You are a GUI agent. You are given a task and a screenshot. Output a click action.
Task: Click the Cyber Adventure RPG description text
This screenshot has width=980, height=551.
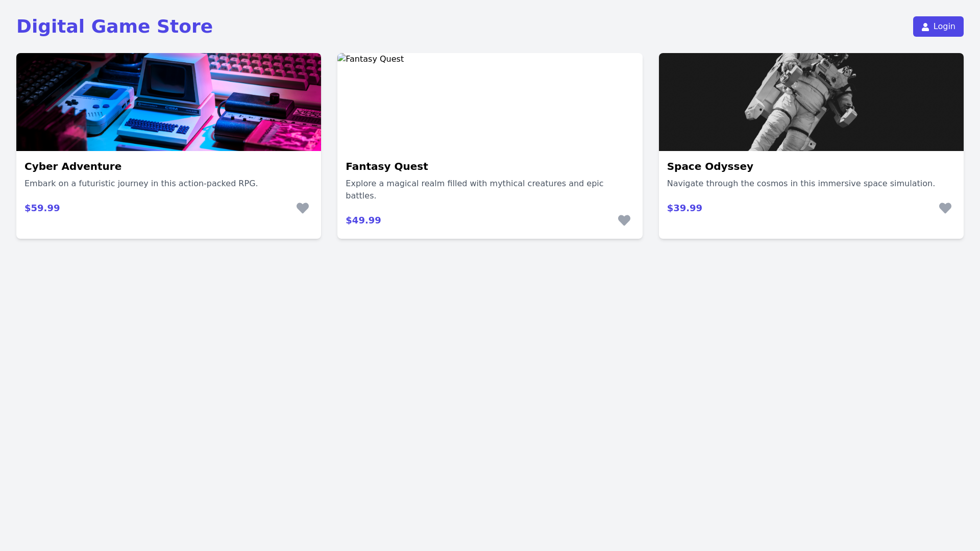(x=141, y=183)
